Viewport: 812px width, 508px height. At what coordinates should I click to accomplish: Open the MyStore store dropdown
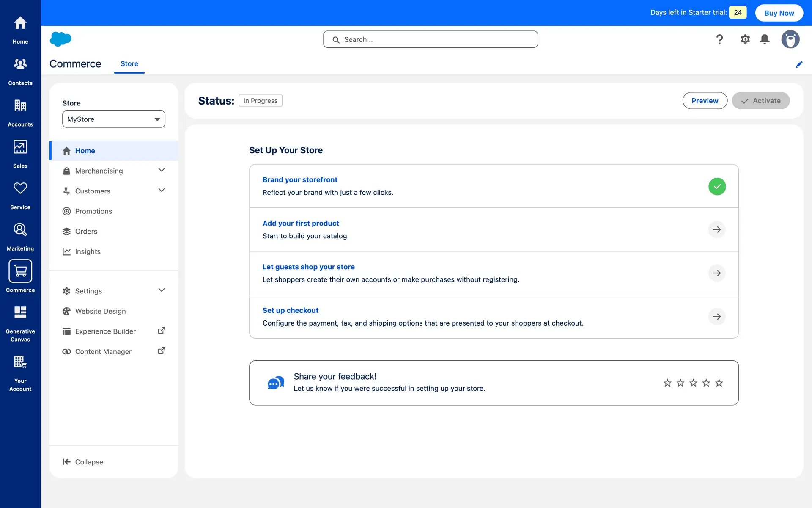click(114, 119)
